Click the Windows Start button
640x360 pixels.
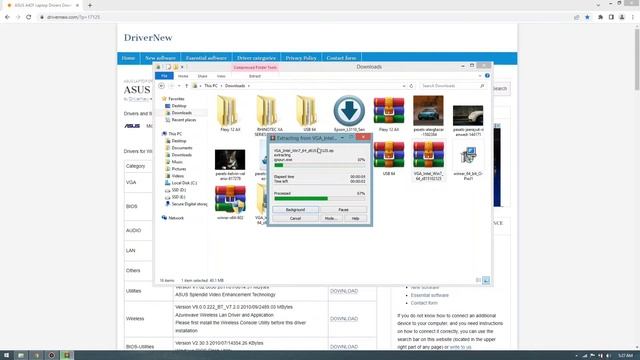[x=6, y=355]
